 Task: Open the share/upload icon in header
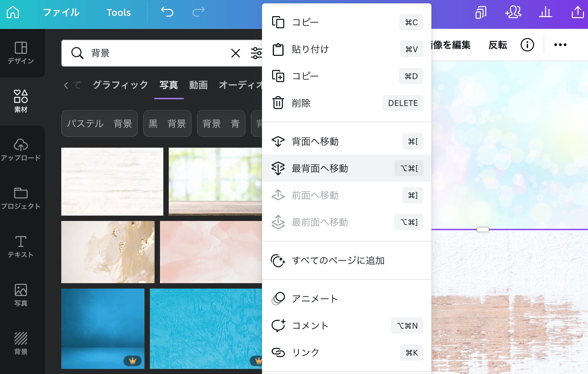(x=578, y=12)
